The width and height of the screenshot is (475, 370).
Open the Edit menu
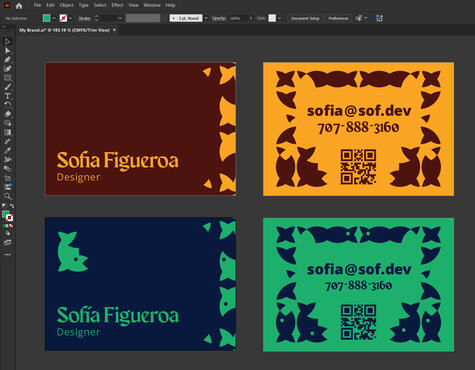[x=50, y=5]
